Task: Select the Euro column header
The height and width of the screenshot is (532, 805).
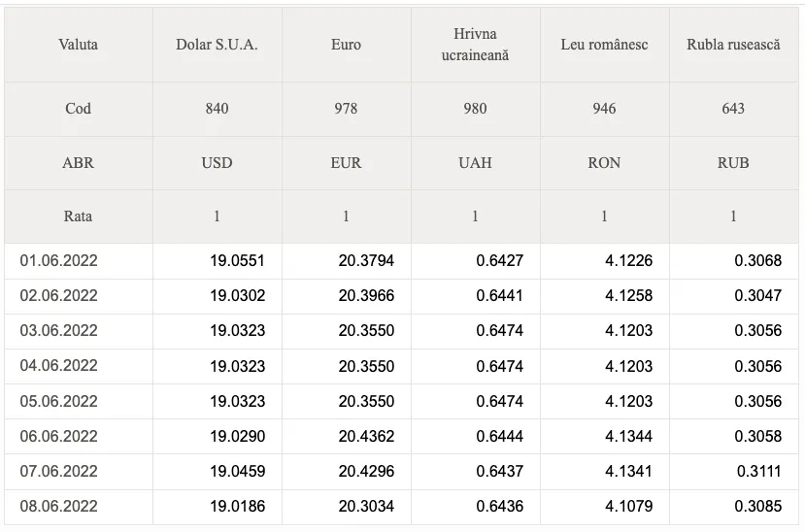Action: click(346, 45)
